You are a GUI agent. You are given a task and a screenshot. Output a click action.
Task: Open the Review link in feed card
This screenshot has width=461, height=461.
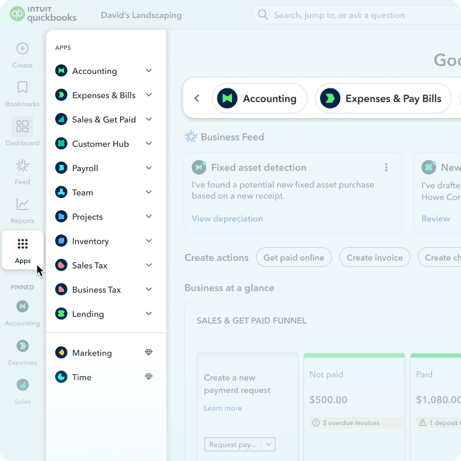(436, 219)
